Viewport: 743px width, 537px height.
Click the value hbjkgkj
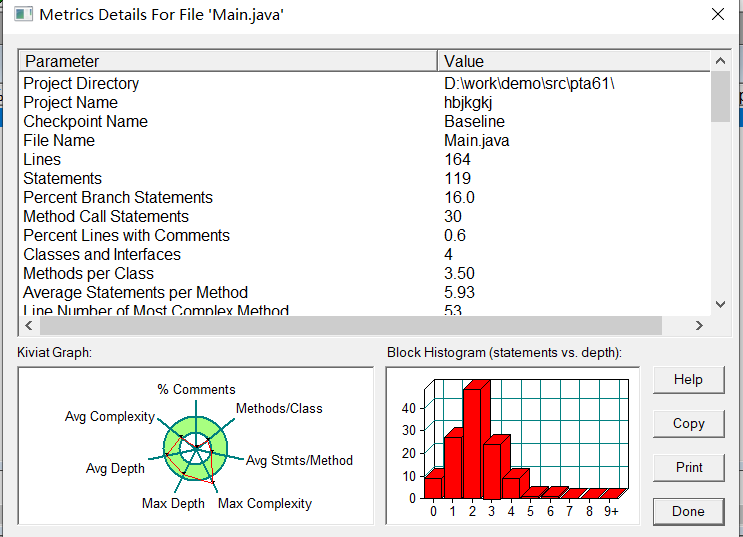(x=468, y=103)
